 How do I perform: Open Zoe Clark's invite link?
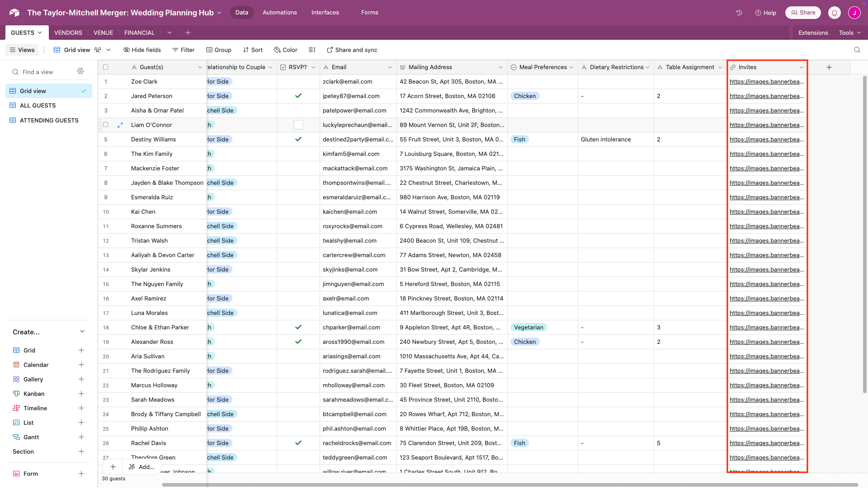click(766, 81)
